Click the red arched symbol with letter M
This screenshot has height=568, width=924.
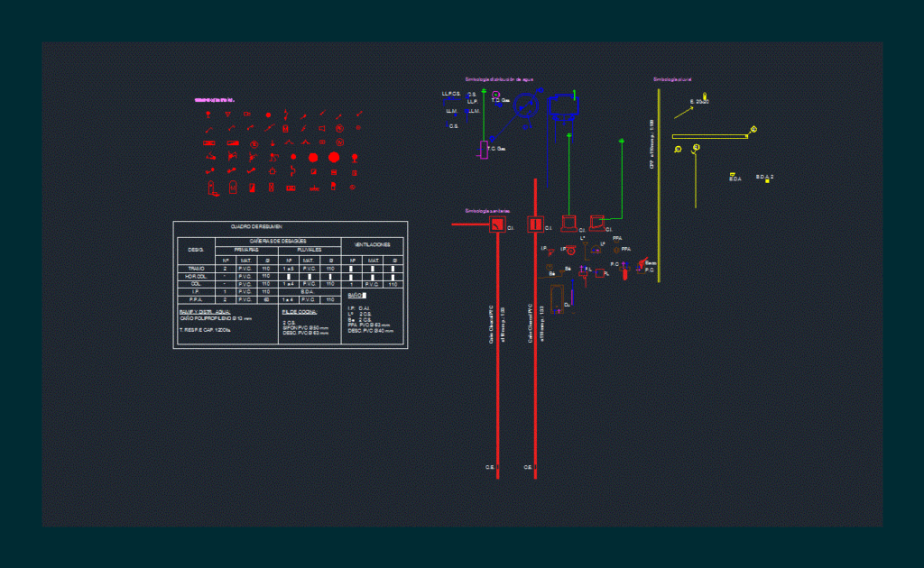click(233, 188)
